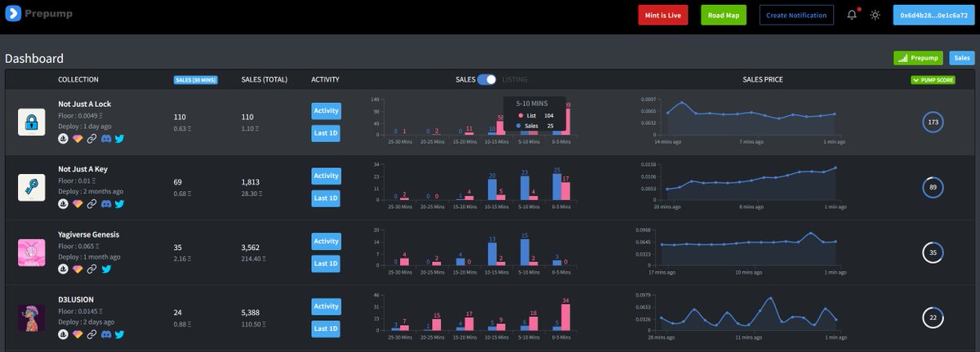Viewport: 980px width, 352px height.
Task: Sort by Sales (30 Mins) header badge
Action: [x=195, y=80]
